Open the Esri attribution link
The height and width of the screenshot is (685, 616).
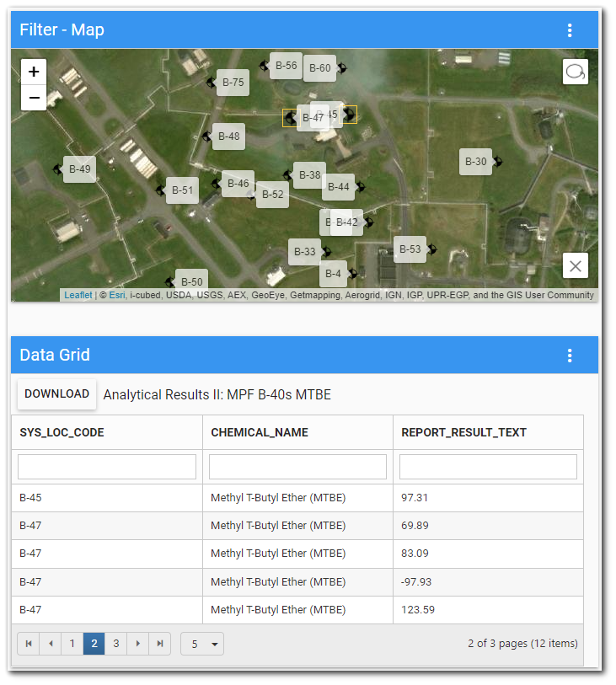(116, 296)
